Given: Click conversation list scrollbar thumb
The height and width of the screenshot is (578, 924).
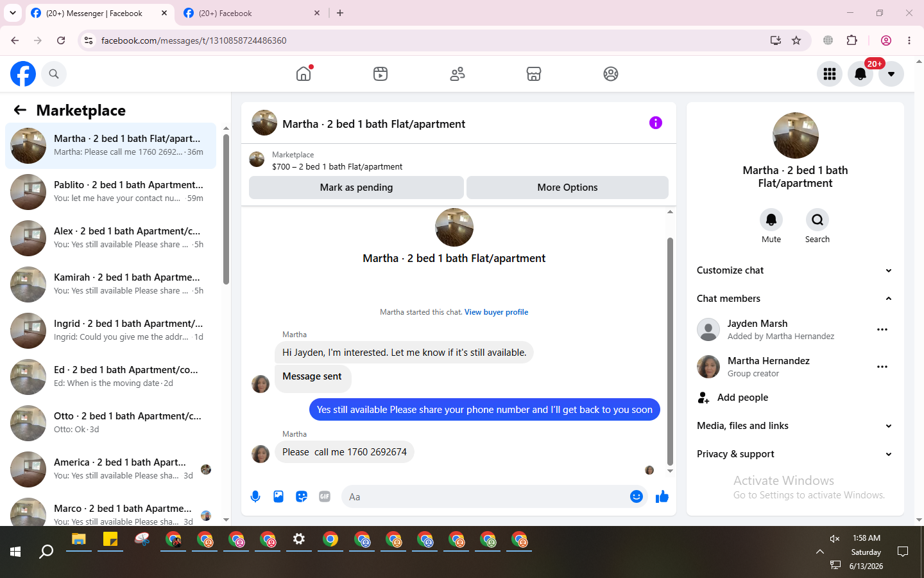Looking at the screenshot, I should click(x=226, y=209).
